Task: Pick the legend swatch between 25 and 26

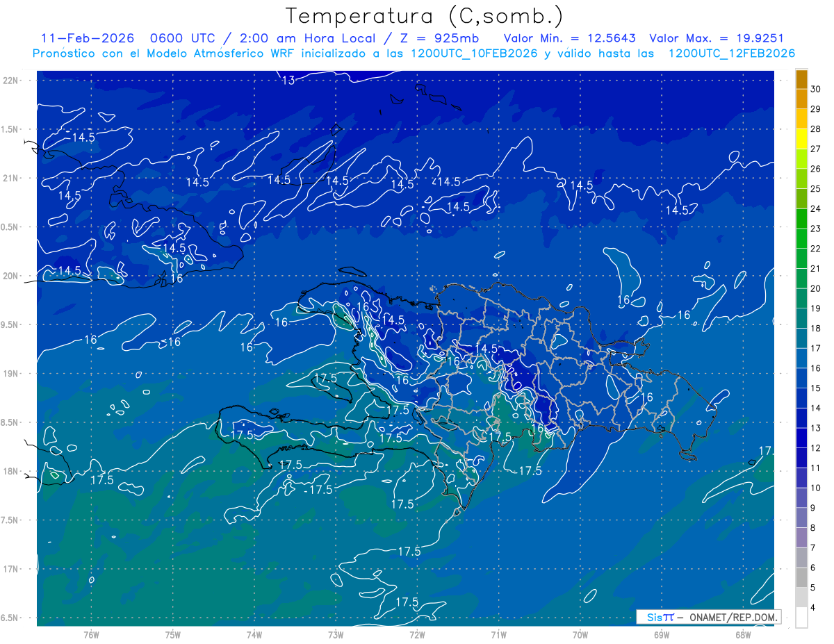Action: pyautogui.click(x=801, y=178)
